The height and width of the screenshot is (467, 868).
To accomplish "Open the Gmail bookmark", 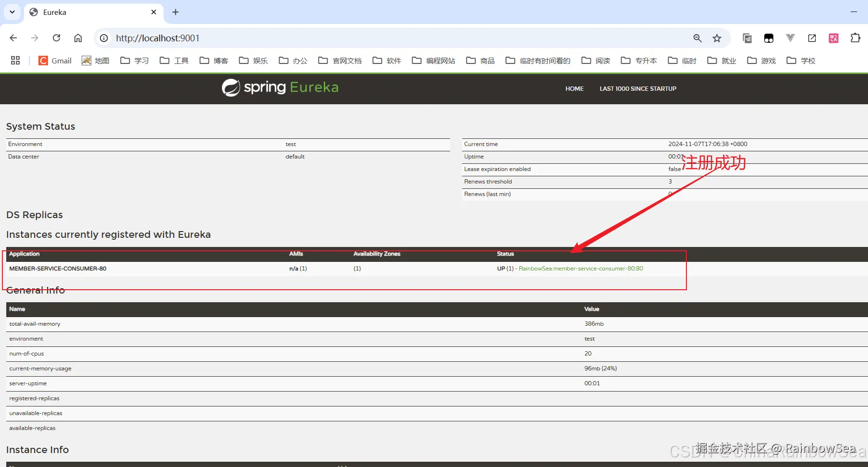I will (55, 61).
